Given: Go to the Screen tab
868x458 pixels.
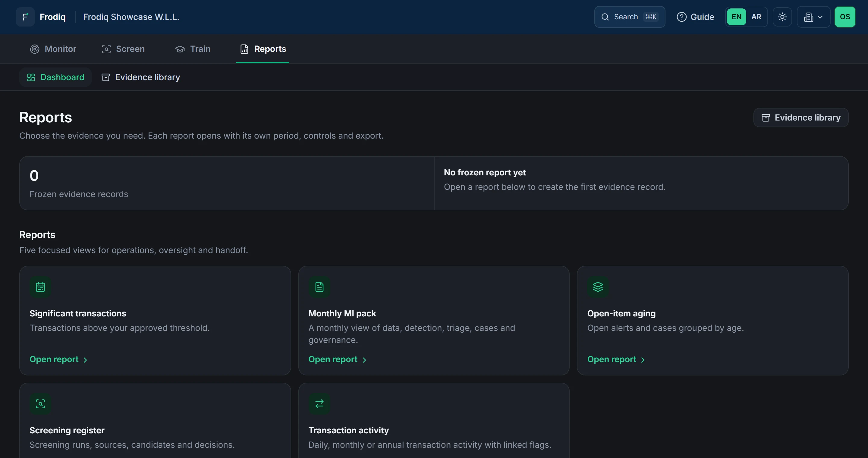Looking at the screenshot, I should 123,49.
